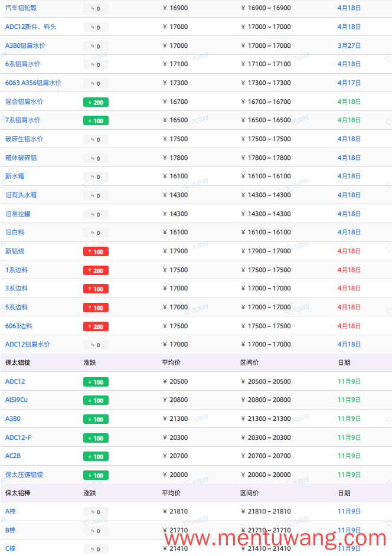Open the AC2B ingot link
The height and width of the screenshot is (556, 392).
[x=13, y=456]
